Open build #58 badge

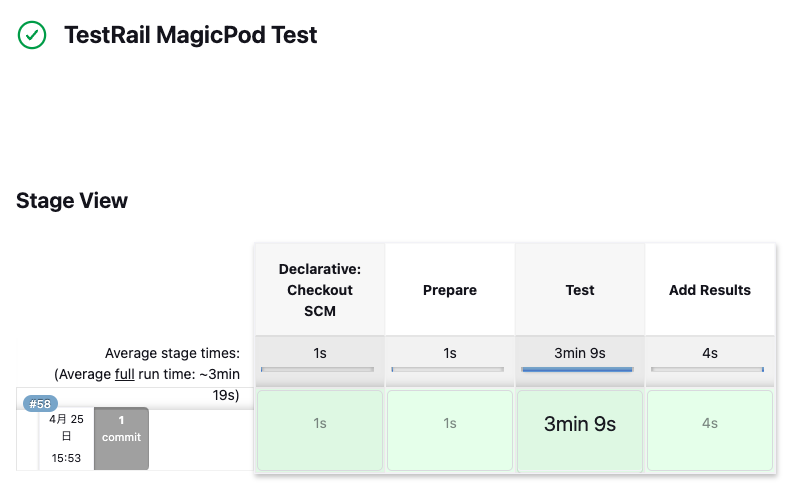click(40, 404)
